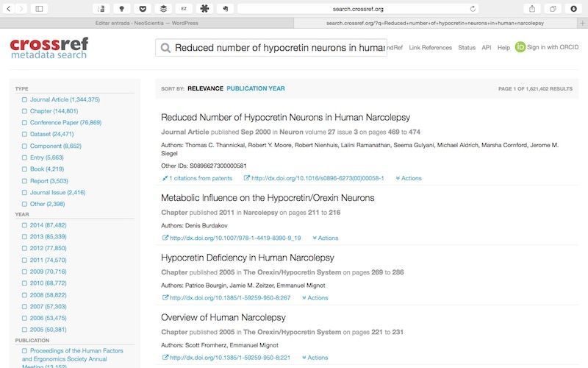
Task: Switch to the Editar entrada WordPress tab
Action: [147, 23]
